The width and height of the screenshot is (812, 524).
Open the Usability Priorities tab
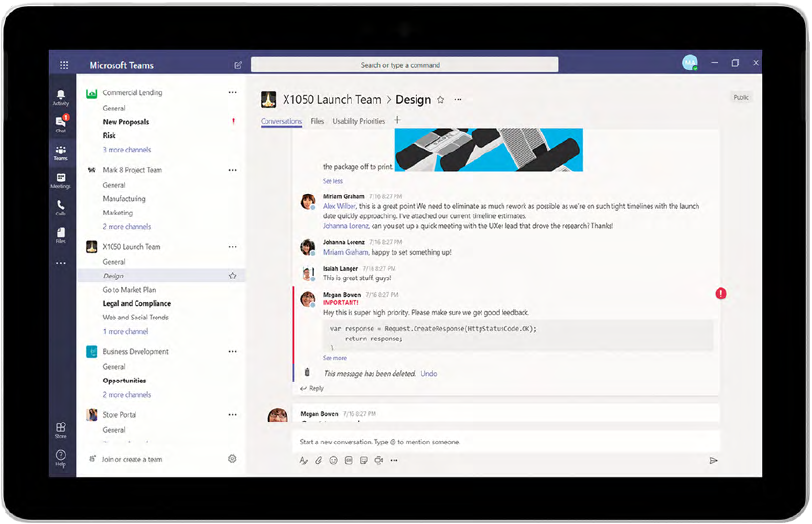pyautogui.click(x=358, y=121)
